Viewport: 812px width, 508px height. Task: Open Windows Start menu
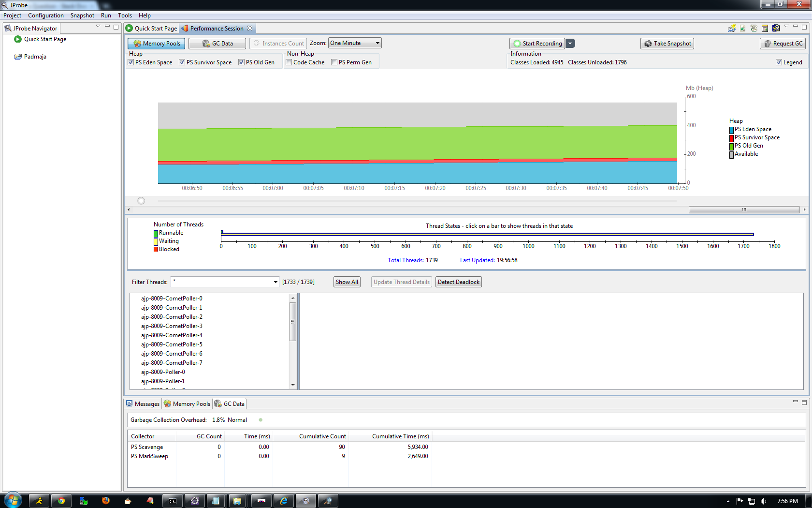pyautogui.click(x=13, y=500)
